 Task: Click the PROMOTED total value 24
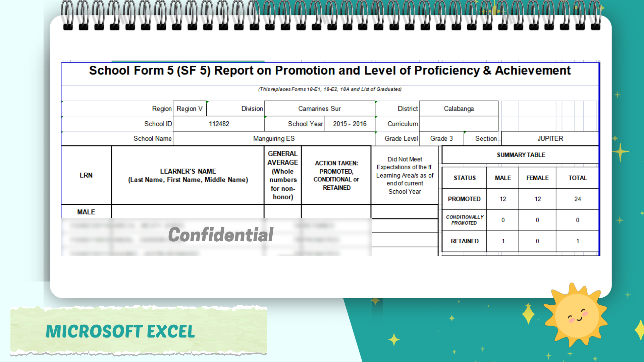(577, 199)
